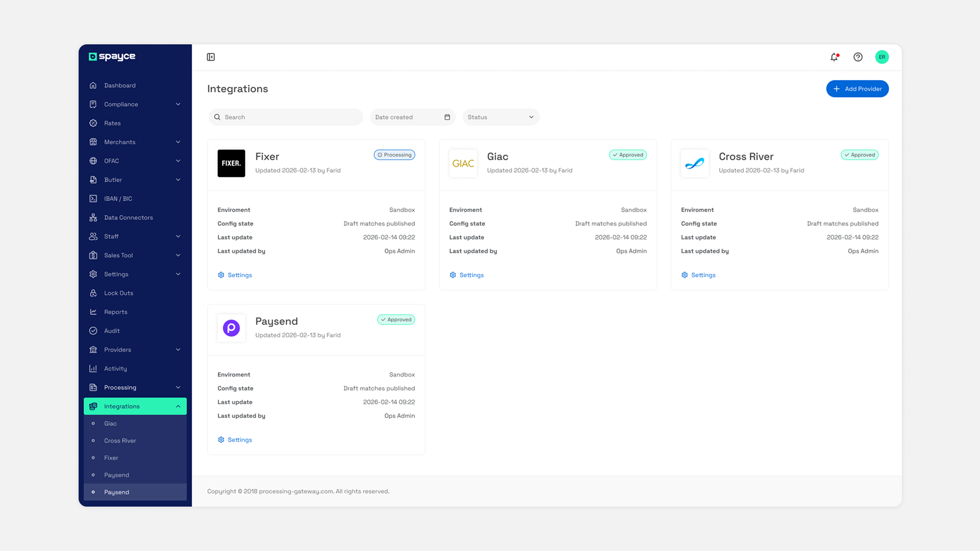Open the ER user avatar menu

[x=881, y=57]
